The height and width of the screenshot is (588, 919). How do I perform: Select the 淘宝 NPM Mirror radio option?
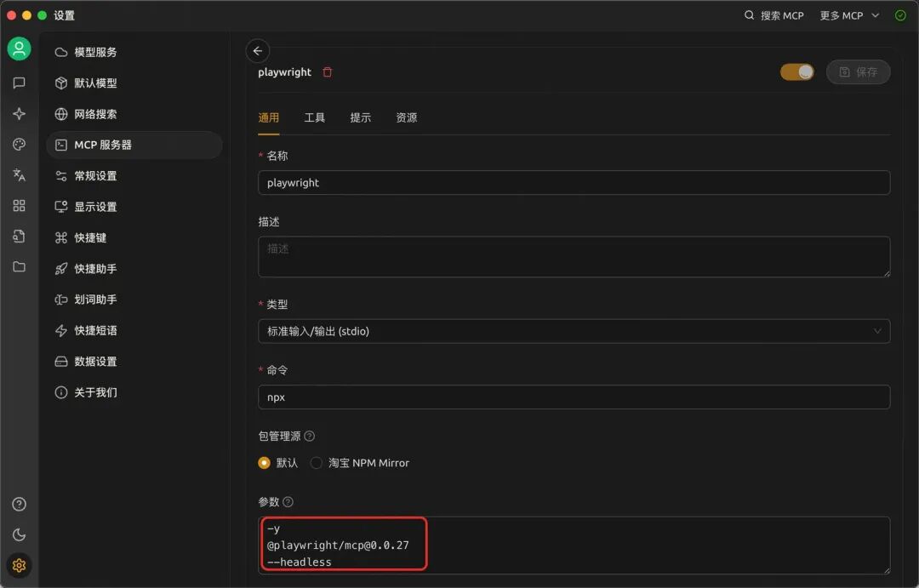(x=317, y=463)
